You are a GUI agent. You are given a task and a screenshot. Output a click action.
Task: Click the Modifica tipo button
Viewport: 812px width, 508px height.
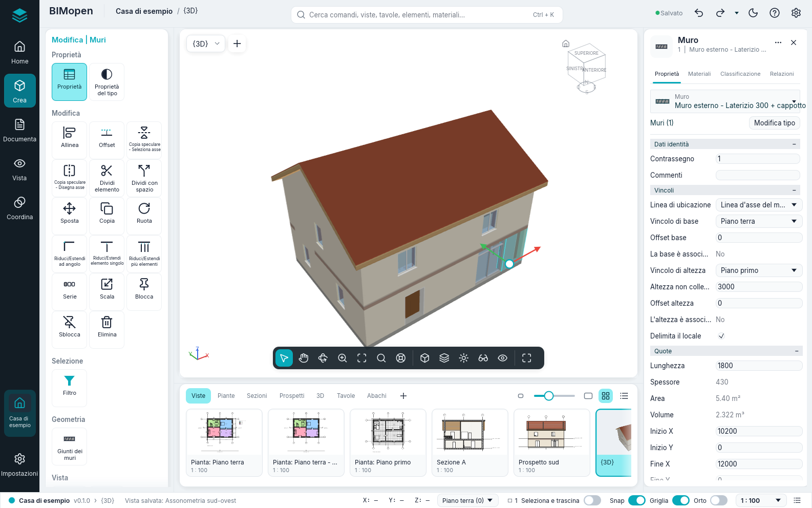pyautogui.click(x=774, y=123)
